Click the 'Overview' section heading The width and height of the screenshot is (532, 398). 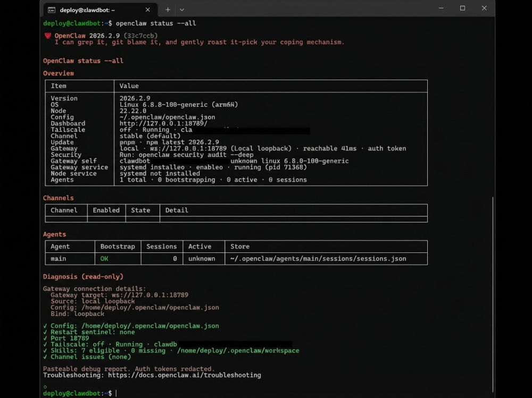tap(59, 73)
